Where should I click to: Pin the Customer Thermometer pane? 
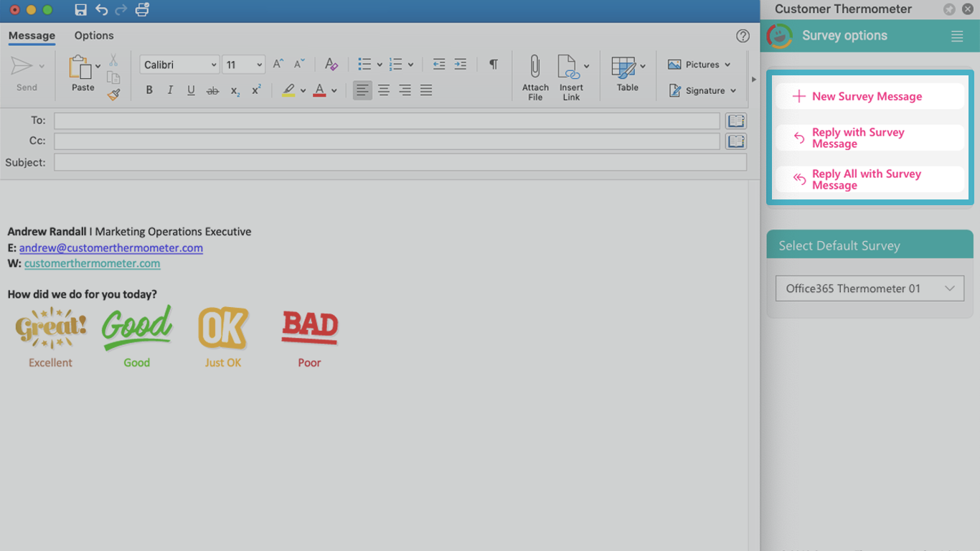[949, 9]
